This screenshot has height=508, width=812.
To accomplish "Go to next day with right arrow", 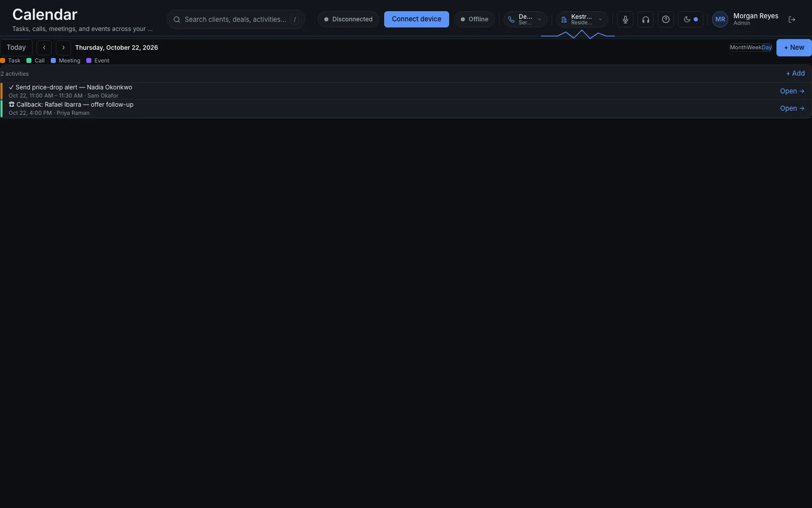I will 63,48.
